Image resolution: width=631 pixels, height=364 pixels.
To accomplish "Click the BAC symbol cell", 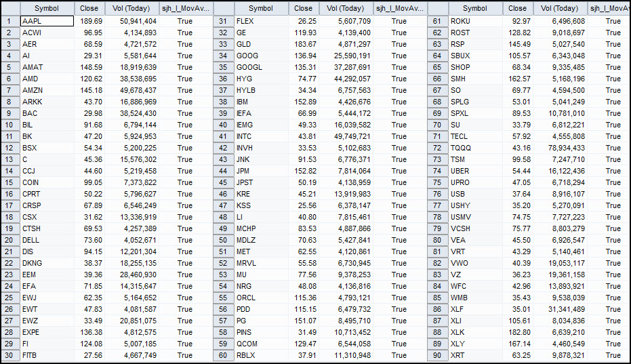I will click(x=47, y=114).
